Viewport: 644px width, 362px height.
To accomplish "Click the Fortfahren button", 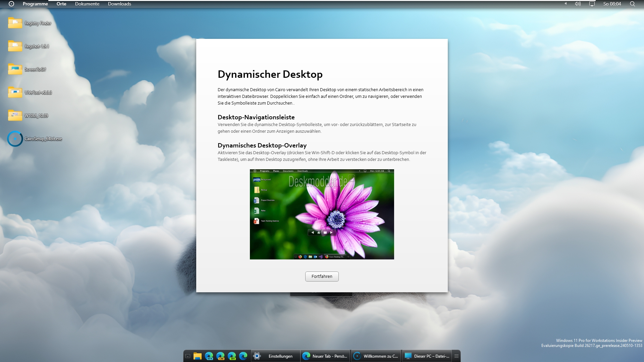I will [322, 277].
